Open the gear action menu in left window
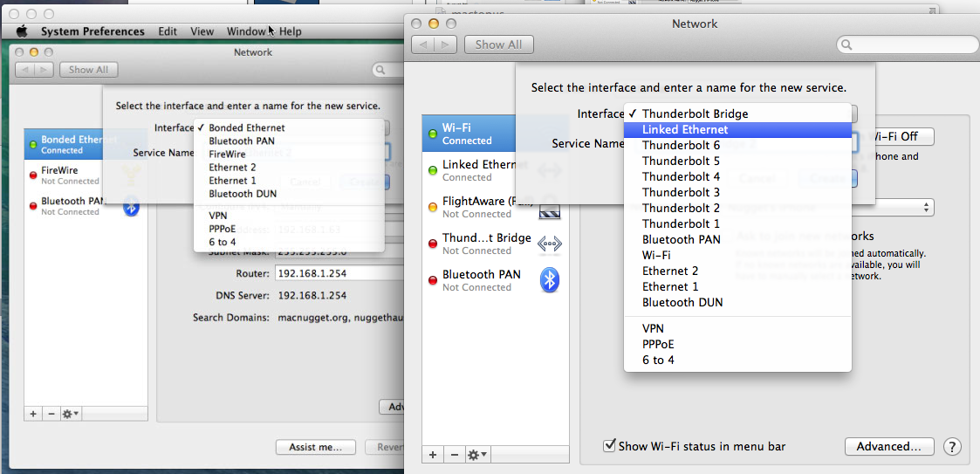This screenshot has height=474, width=980. pos(70,414)
